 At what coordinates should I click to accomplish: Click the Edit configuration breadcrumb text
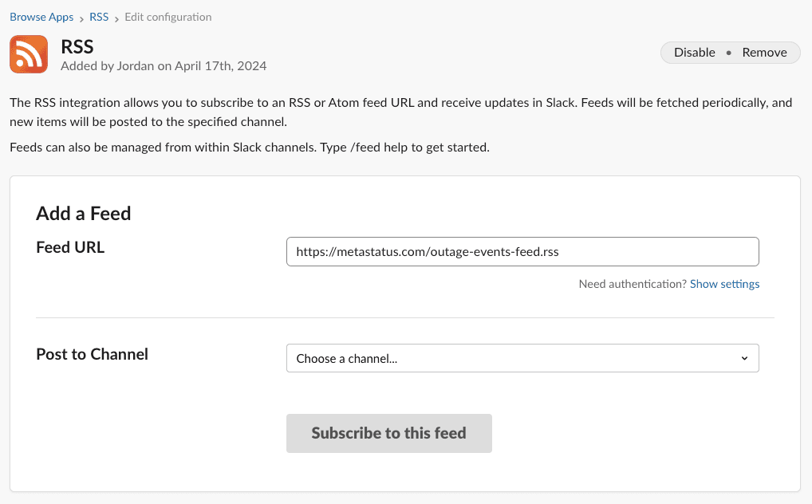(168, 17)
